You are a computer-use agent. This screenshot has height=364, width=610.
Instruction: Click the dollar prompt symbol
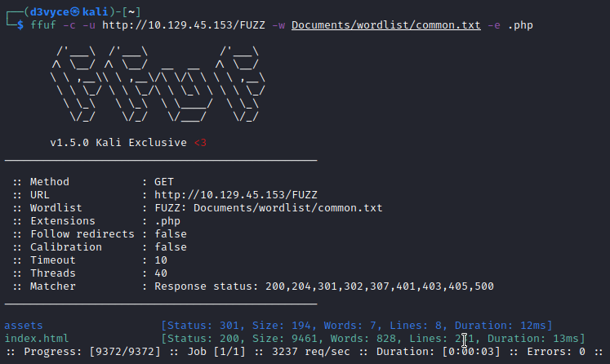pyautogui.click(x=20, y=26)
